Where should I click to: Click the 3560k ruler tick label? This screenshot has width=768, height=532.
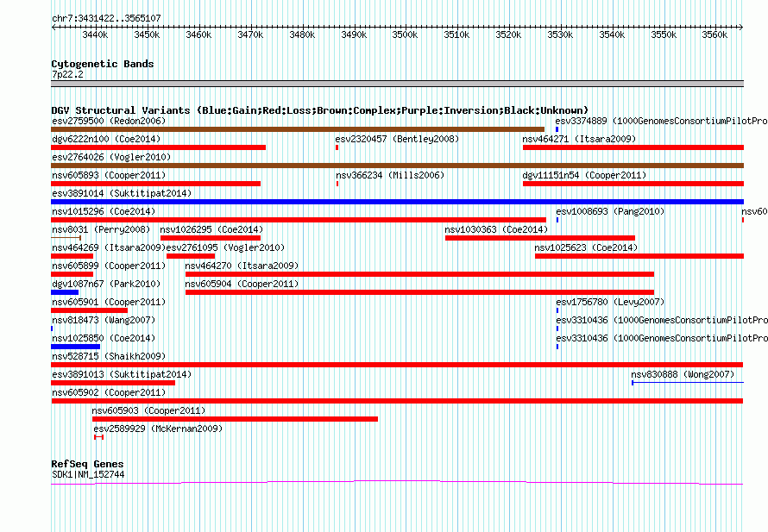tap(714, 35)
